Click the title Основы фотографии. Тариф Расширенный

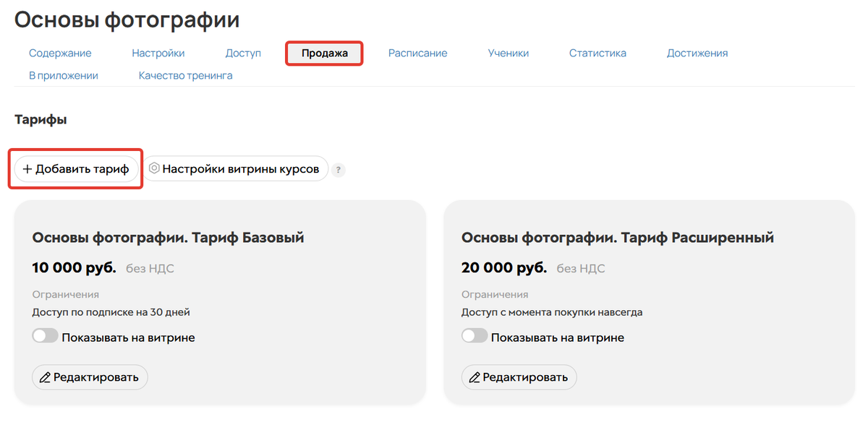pyautogui.click(x=618, y=238)
